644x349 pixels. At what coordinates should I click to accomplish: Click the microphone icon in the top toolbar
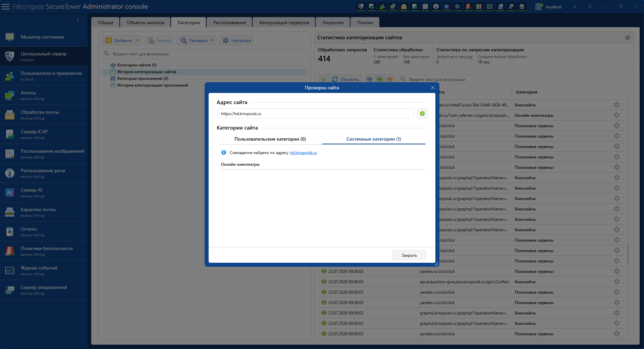[x=436, y=7]
